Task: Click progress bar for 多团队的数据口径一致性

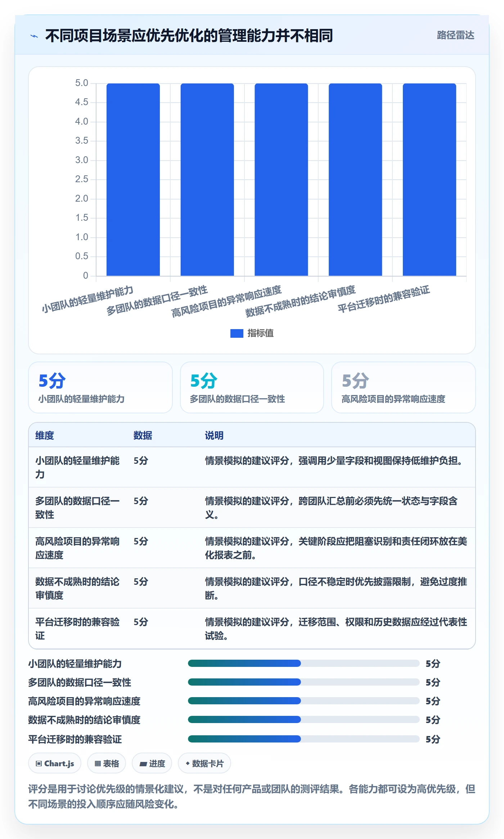Action: coord(303,682)
